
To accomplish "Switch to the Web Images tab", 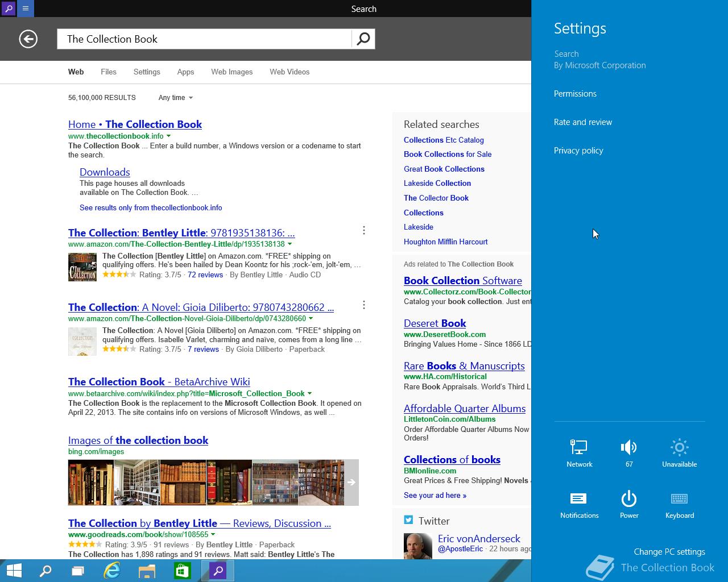I will (x=232, y=72).
